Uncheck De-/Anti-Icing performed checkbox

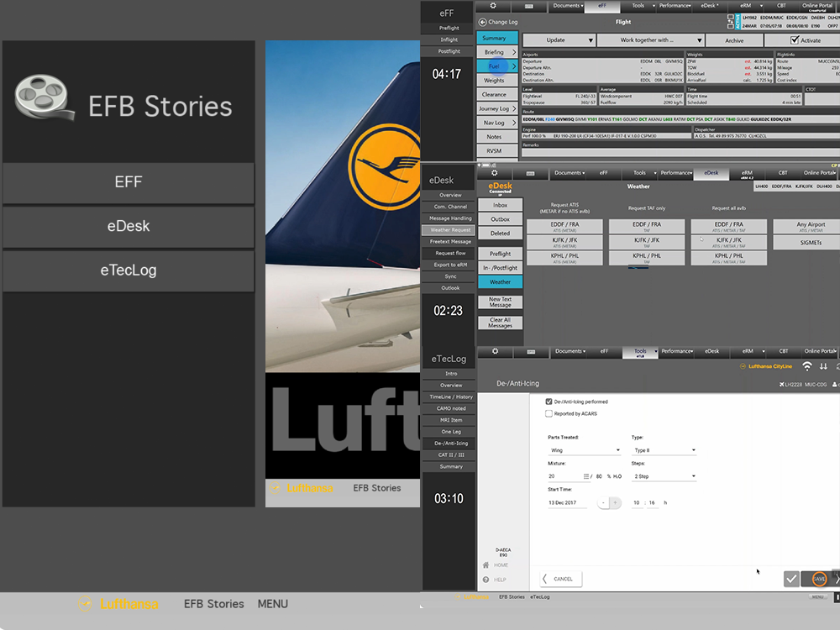click(x=549, y=402)
